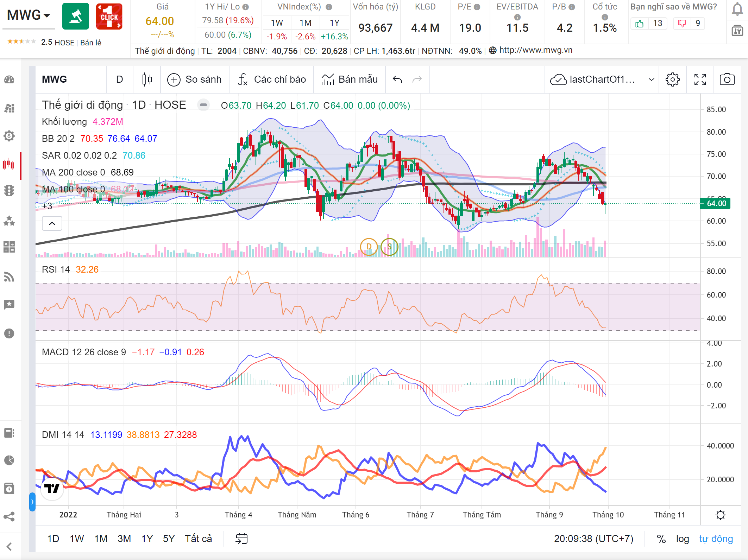Expand the blue side panel tab
748x560 pixels.
tap(32, 502)
